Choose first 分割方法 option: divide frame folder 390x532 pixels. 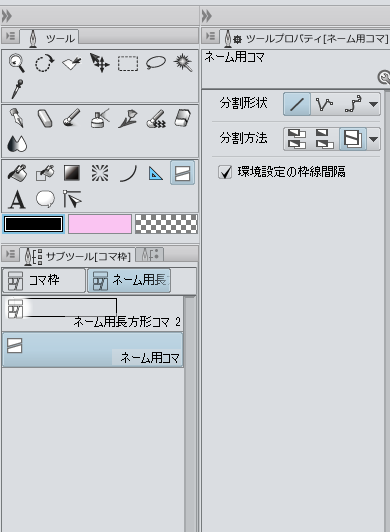[296, 139]
